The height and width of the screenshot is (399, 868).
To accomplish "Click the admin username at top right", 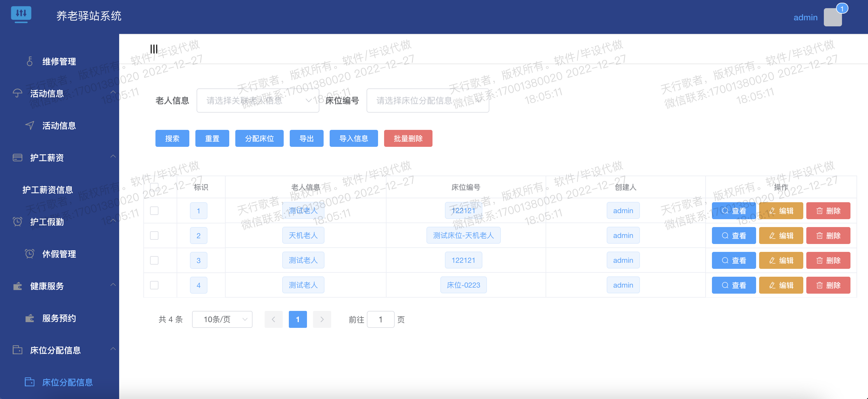I will 806,17.
